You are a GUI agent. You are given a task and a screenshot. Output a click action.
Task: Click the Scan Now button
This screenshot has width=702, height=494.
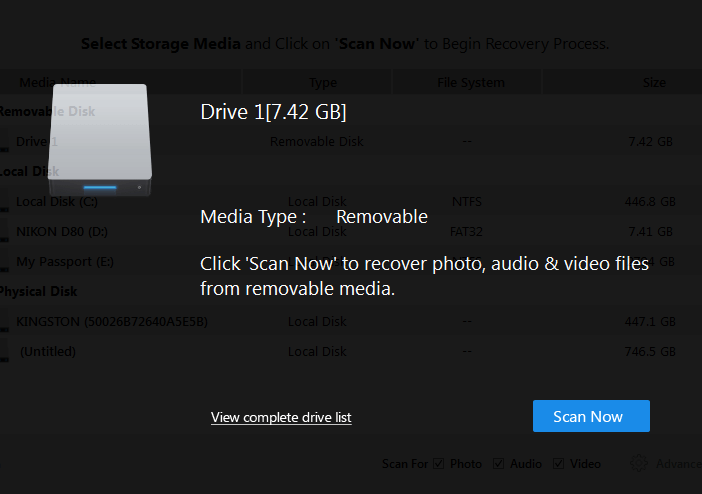(591, 416)
